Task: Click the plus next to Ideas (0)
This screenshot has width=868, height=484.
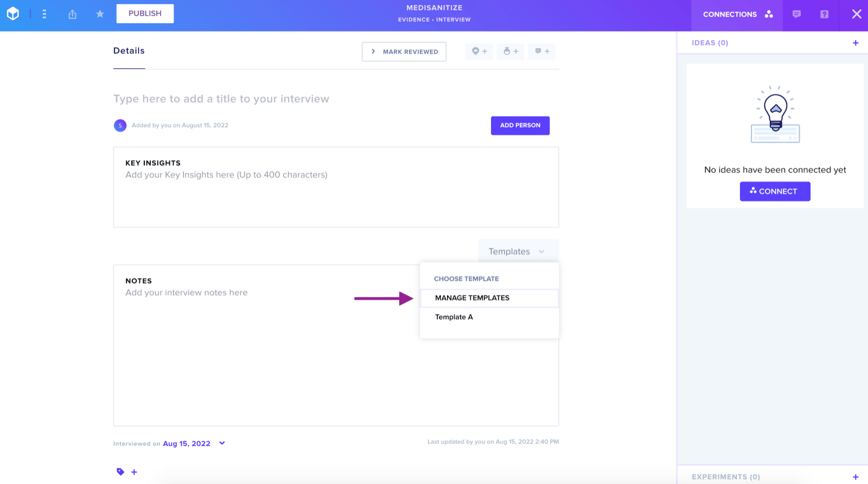Action: (856, 43)
